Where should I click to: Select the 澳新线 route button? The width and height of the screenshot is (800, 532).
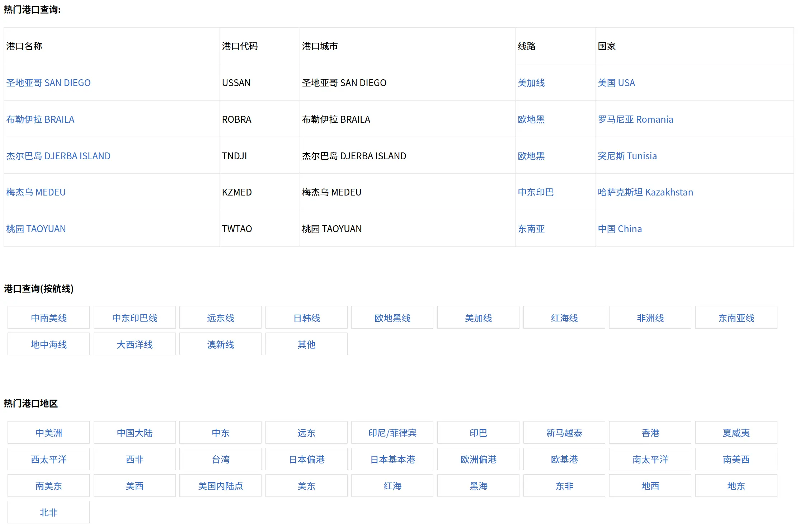pos(220,344)
